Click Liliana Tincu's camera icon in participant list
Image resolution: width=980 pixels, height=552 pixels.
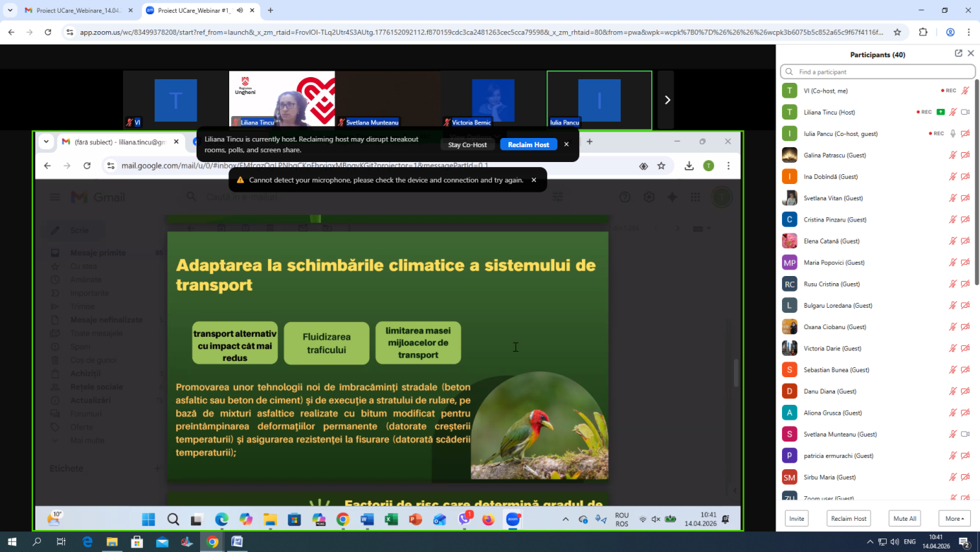(965, 112)
